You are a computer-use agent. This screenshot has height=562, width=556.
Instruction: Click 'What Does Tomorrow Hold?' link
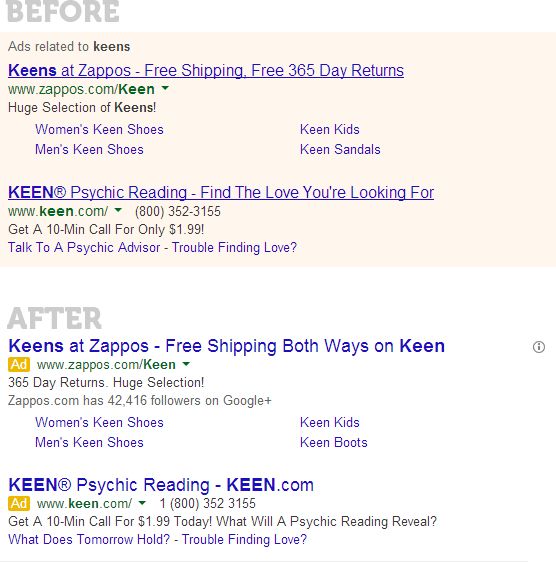click(x=89, y=539)
